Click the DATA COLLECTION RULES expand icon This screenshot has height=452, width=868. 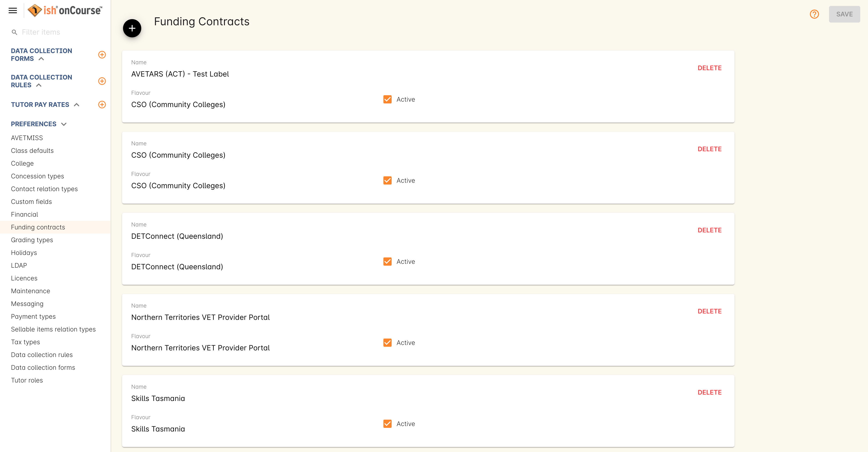[39, 85]
